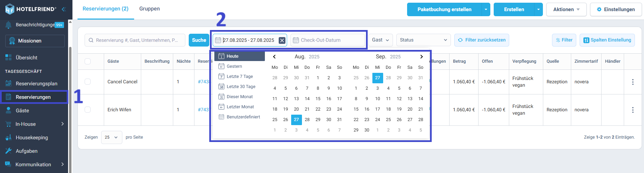Choose Letzte 7 Tage preset
The width and height of the screenshot is (644, 173).
click(x=240, y=77)
